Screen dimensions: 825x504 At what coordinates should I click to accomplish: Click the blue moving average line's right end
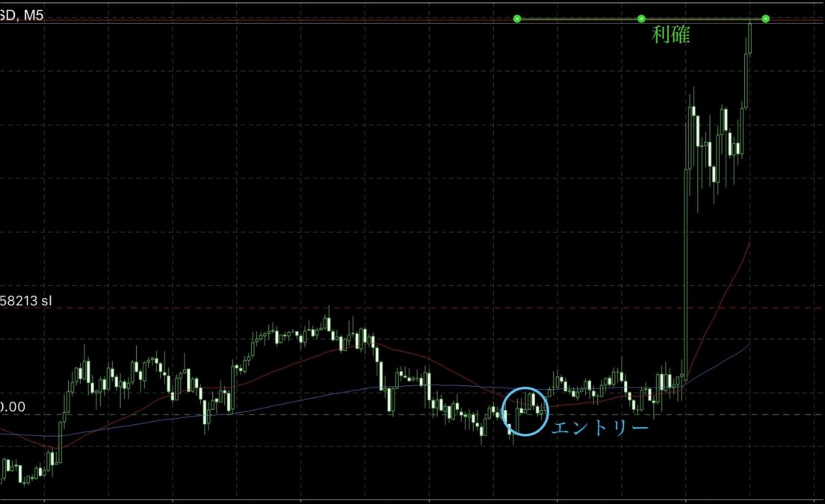(x=749, y=344)
